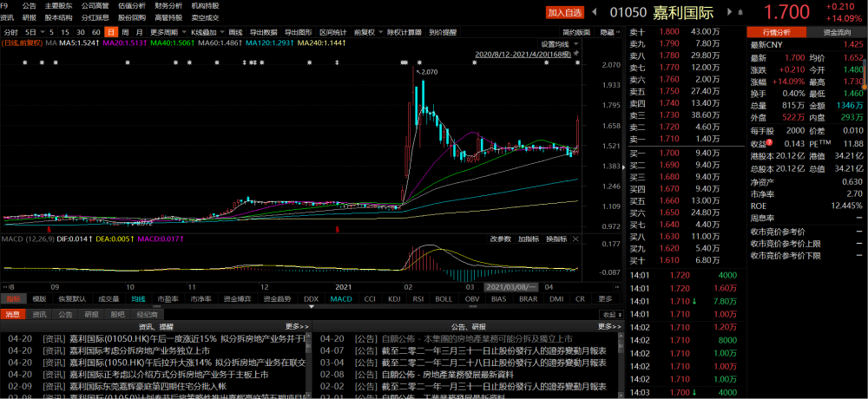Open 更多>> in 资讯、提醒 header
868x399 pixels.
point(297,326)
